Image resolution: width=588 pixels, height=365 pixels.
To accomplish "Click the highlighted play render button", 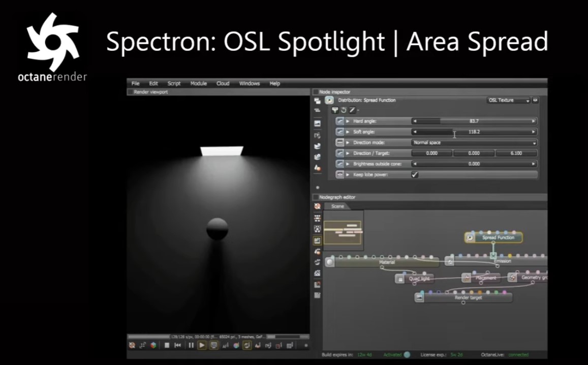I will [202, 345].
